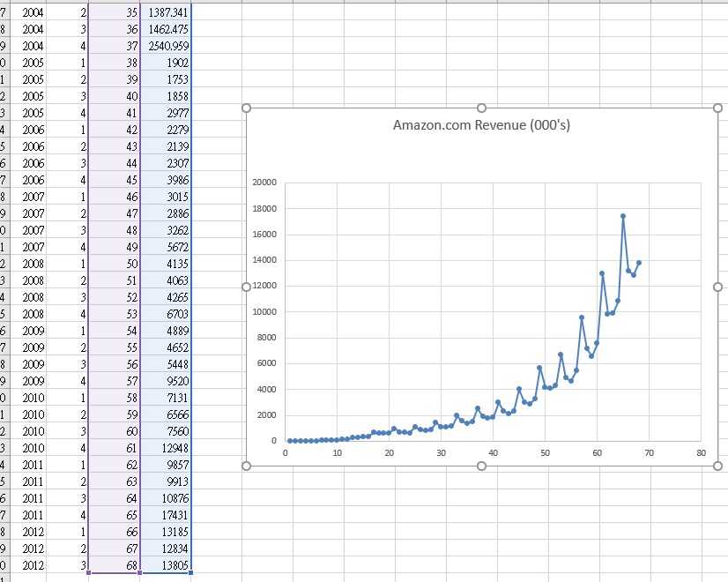Click the chart's bottom-left corner sizing handle
The width and height of the screenshot is (728, 582).
(247, 466)
